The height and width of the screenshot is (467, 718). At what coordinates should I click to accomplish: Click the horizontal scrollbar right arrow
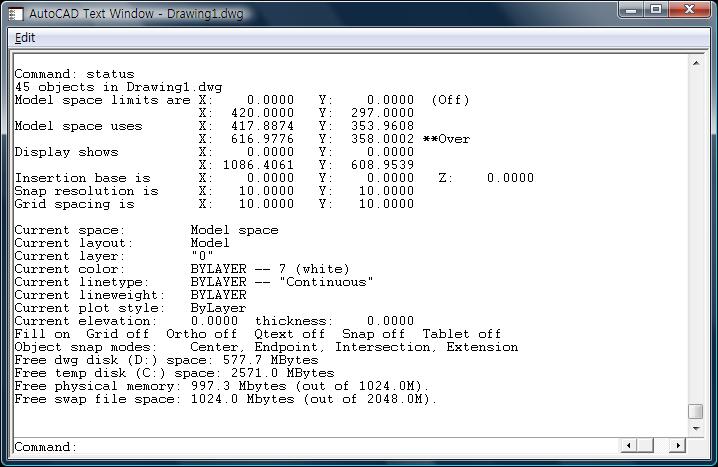[x=678, y=445]
